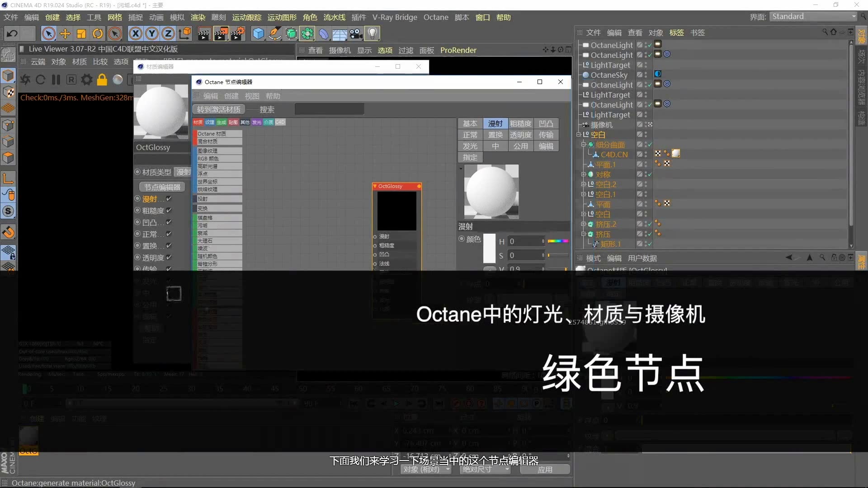Open render settings clapperboard with gear
Viewport: 868px width, 488px height.
(238, 33)
